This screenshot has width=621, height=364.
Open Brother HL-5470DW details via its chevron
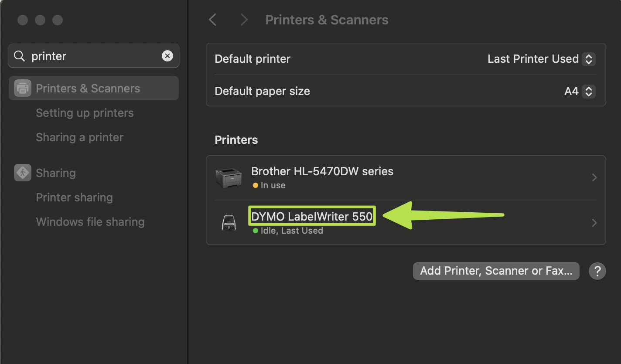[594, 177]
